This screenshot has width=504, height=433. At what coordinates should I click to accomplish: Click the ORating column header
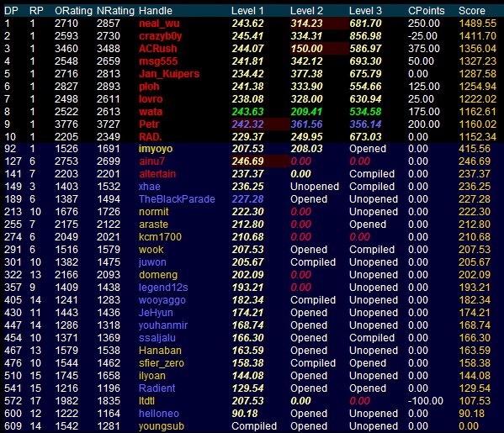point(73,11)
